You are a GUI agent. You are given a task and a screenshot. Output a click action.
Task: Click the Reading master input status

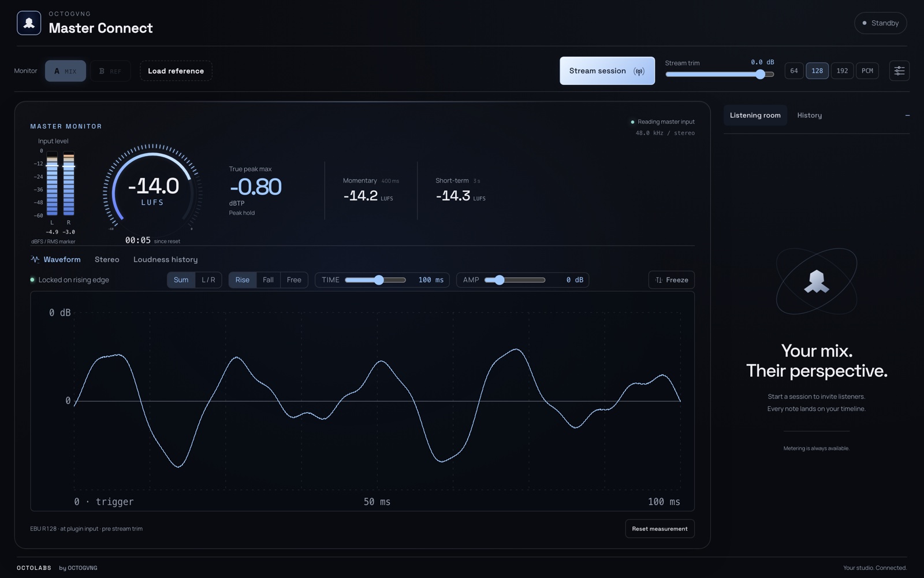[x=662, y=122]
